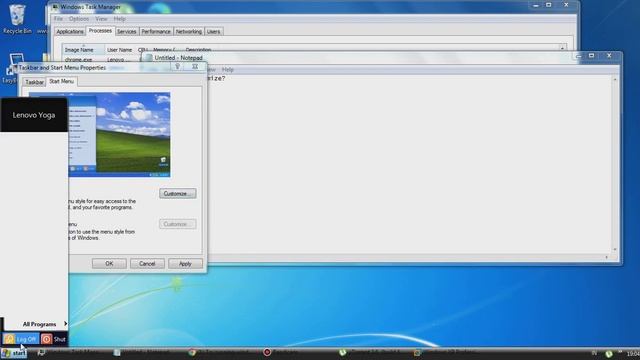The image size is (640, 360).
Task: Click the Lenovo Yoga user name header
Action: (34, 115)
